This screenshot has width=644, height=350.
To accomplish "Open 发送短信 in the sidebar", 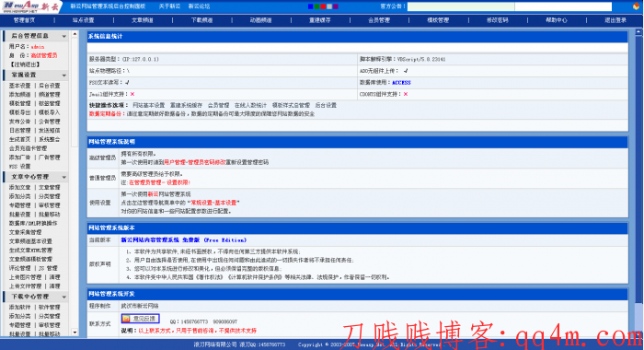I will [50, 131].
